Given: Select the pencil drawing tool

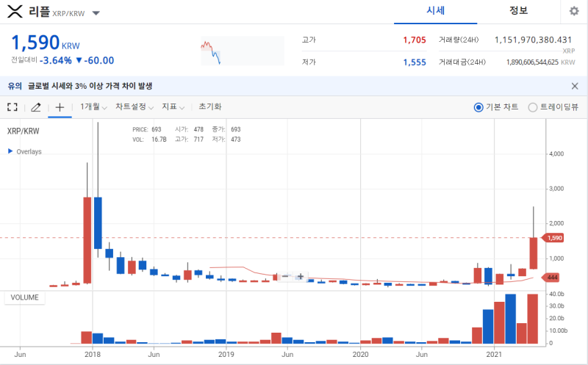Looking at the screenshot, I should [35, 107].
